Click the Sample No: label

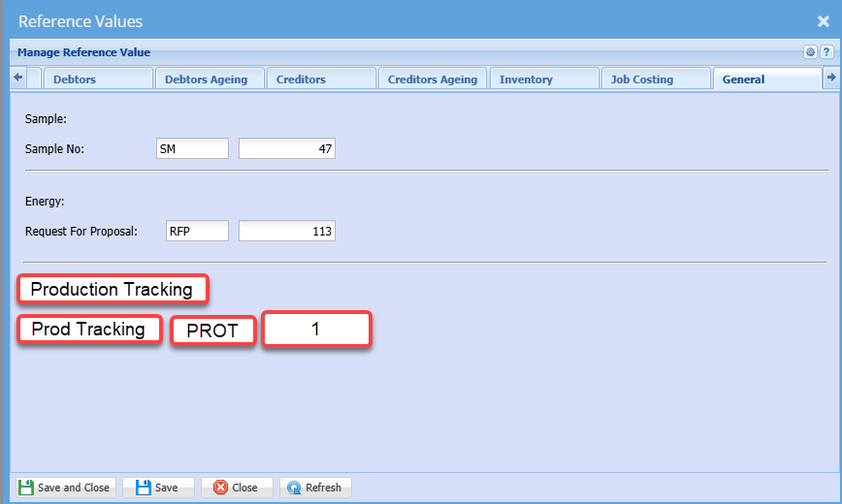54,148
